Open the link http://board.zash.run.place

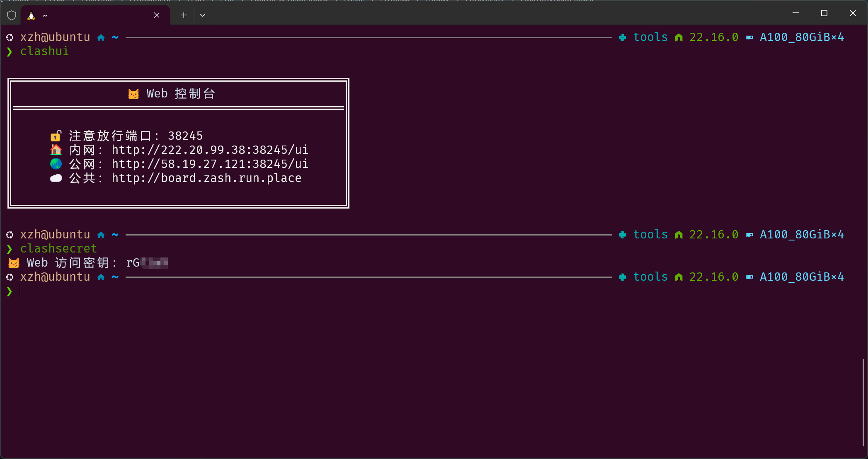tap(206, 178)
